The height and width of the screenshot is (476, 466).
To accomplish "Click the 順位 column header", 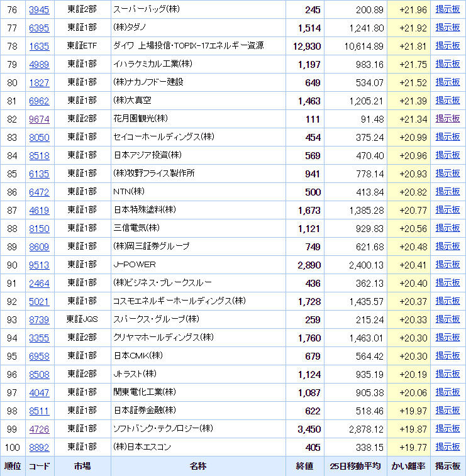I will (x=13, y=466).
